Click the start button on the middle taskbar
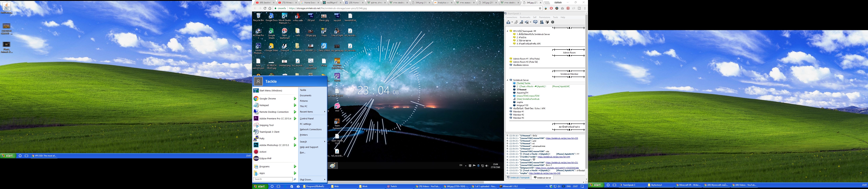 (260, 186)
